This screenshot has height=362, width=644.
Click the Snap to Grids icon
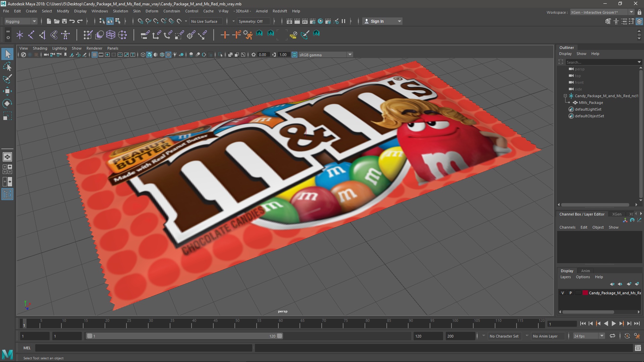pyautogui.click(x=141, y=21)
